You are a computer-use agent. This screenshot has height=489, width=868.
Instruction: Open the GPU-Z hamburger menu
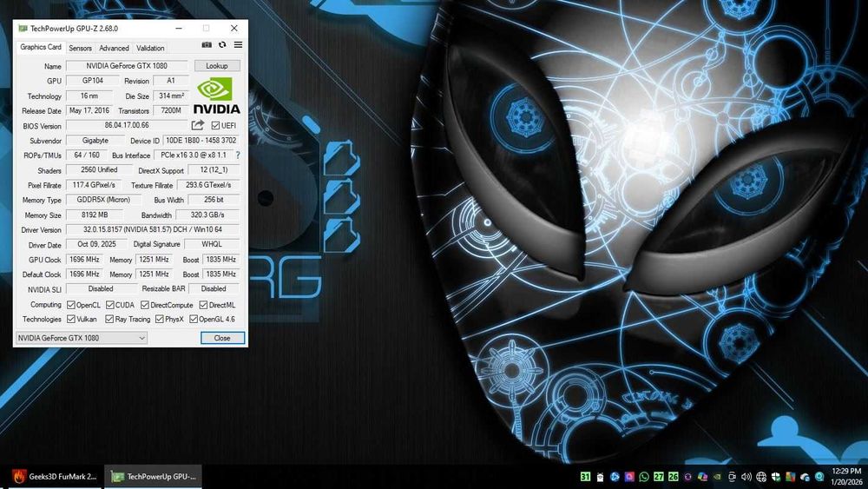(x=238, y=45)
